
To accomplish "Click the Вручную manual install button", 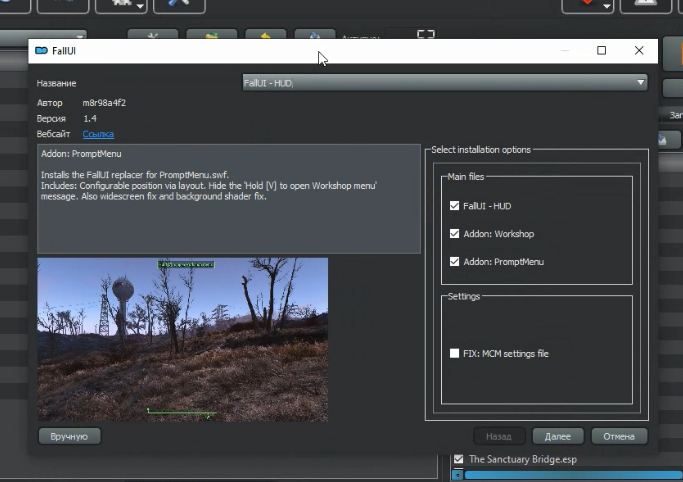I will pos(69,436).
